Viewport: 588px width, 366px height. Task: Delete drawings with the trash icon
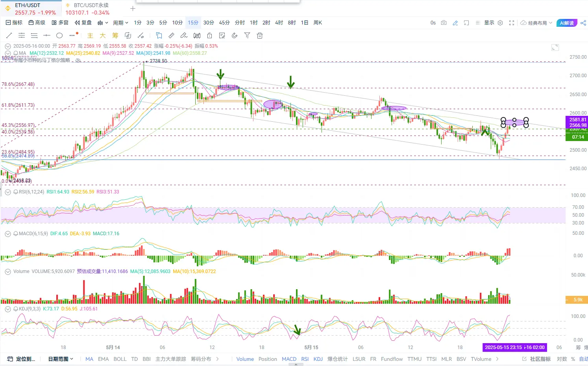pos(260,35)
